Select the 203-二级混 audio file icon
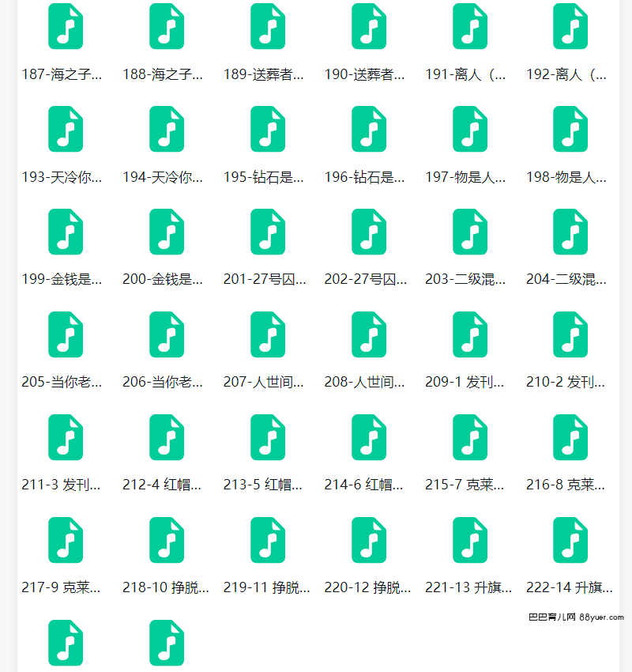Screen dimensions: 632x672 tap(470, 232)
